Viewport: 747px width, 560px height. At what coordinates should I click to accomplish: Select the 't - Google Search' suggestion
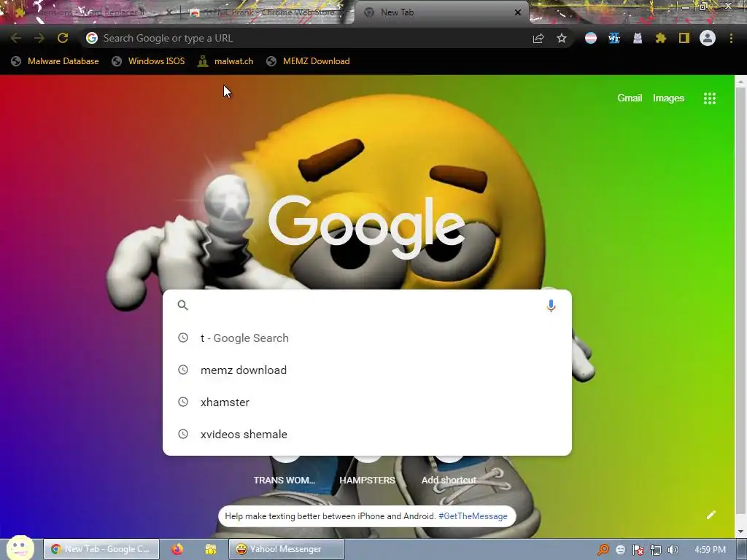coord(367,338)
